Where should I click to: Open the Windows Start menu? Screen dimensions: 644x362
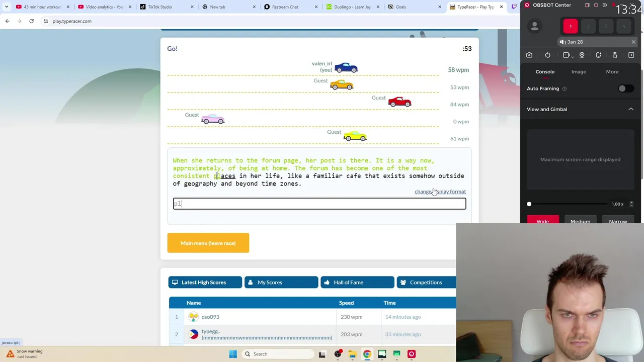coord(233,354)
